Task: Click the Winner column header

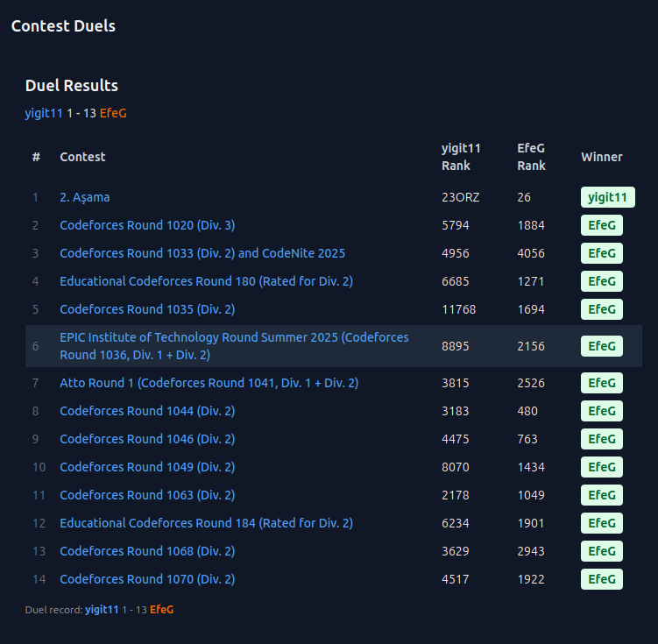Action: click(601, 157)
